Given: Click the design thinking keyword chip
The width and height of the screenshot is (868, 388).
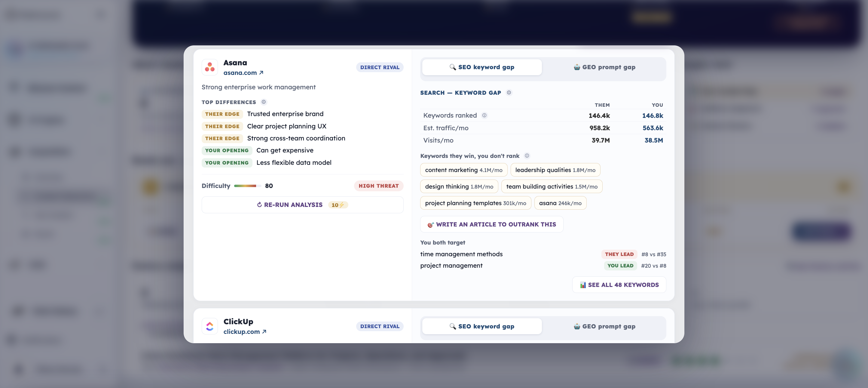Looking at the screenshot, I should tap(459, 186).
